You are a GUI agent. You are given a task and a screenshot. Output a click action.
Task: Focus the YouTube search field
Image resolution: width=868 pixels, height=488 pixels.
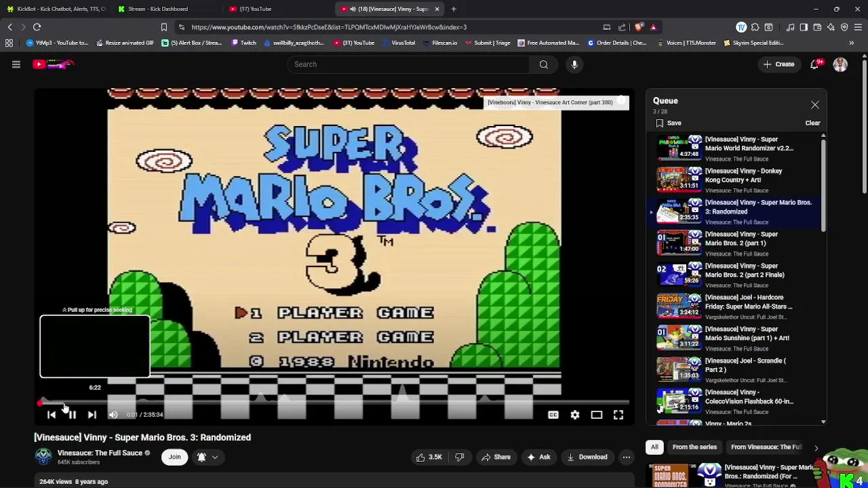coord(407,64)
